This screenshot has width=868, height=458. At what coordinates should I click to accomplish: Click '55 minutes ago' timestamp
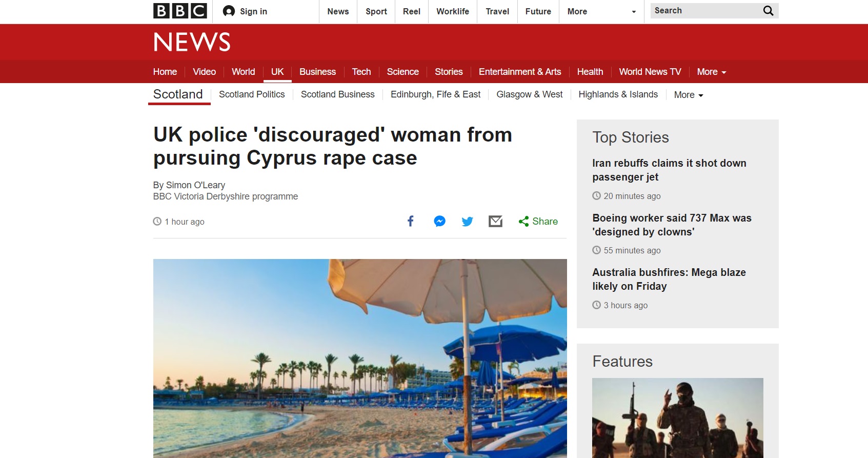pos(632,250)
